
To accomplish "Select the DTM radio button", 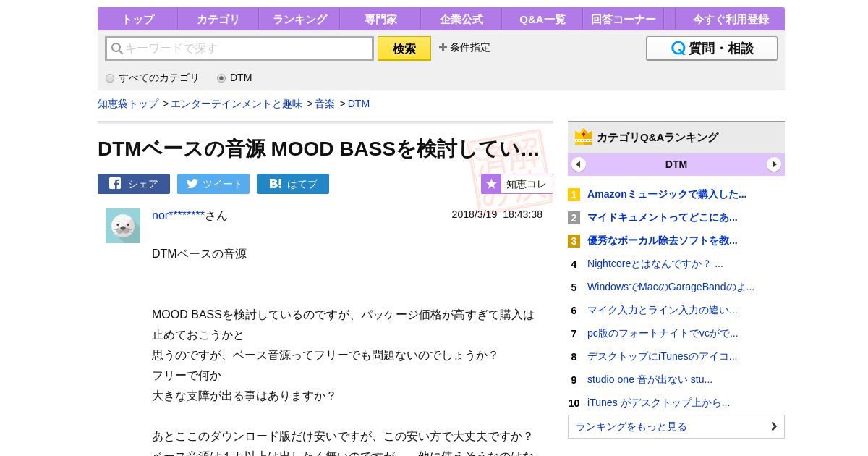I will tap(221, 78).
